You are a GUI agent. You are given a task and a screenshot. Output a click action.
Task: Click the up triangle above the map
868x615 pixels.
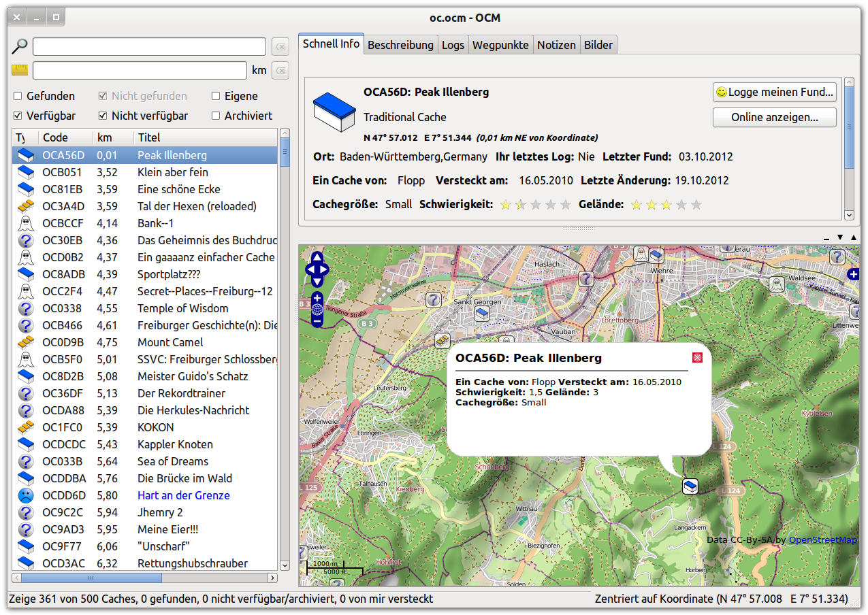854,237
